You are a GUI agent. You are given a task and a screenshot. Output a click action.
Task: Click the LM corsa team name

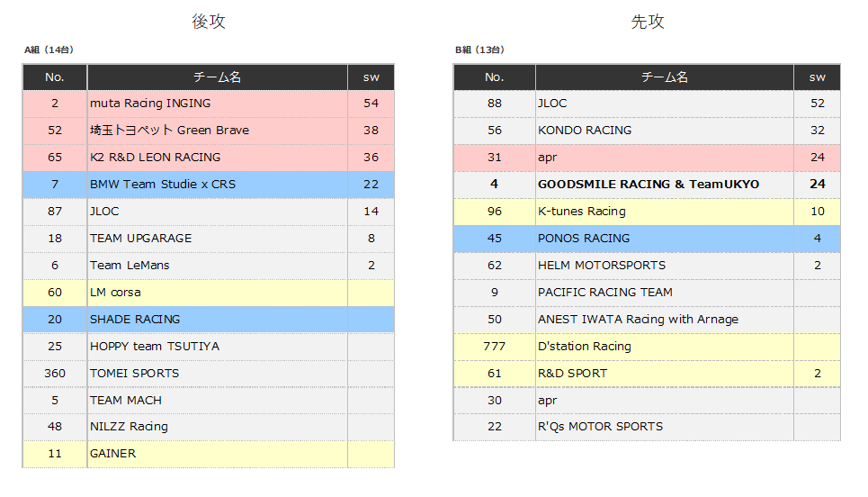click(x=115, y=293)
